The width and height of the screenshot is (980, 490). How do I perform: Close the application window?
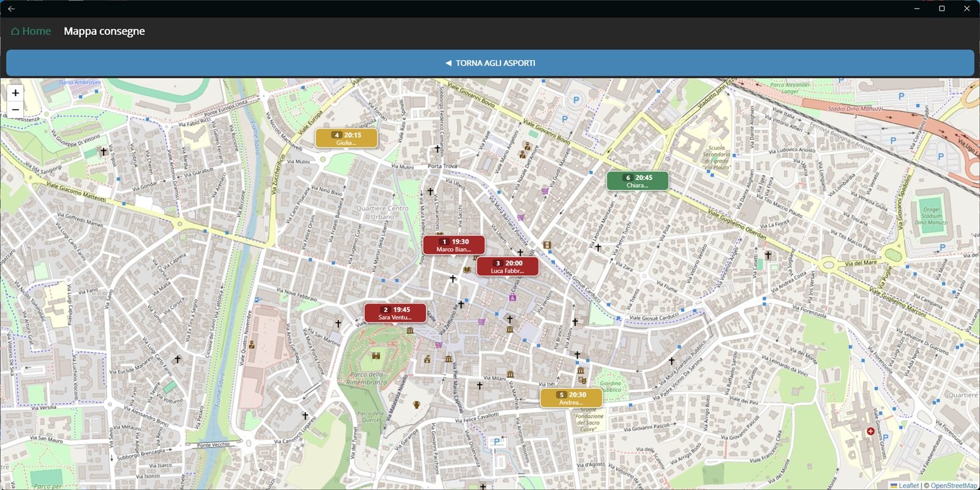967,9
